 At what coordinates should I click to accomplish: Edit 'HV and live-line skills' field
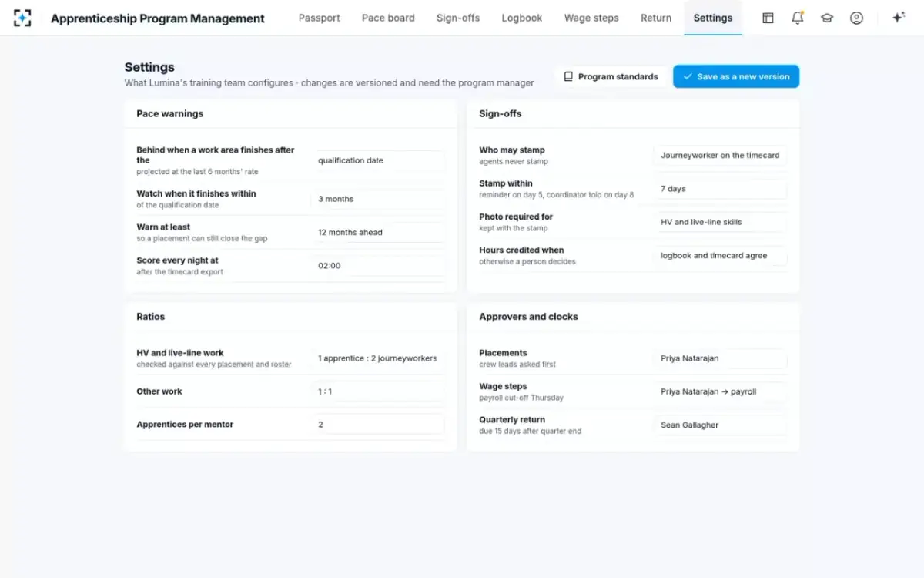(720, 222)
